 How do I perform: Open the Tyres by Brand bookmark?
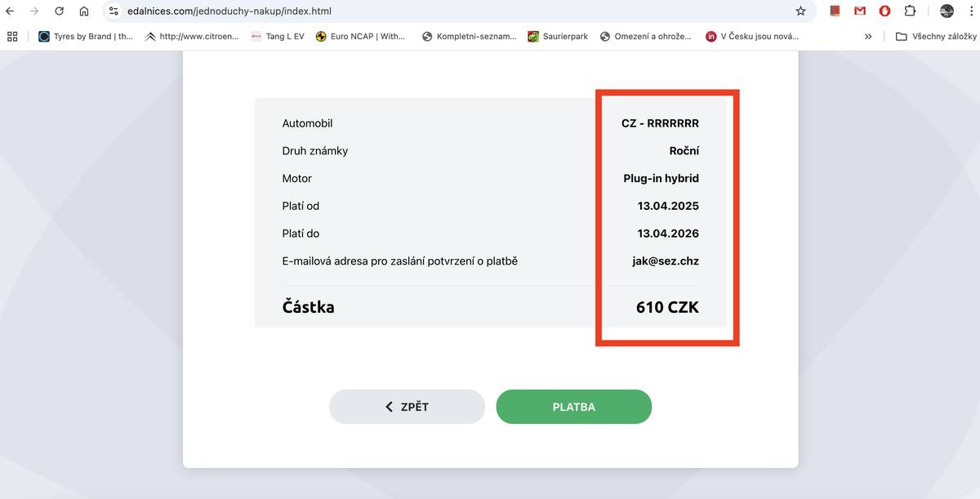click(x=86, y=36)
